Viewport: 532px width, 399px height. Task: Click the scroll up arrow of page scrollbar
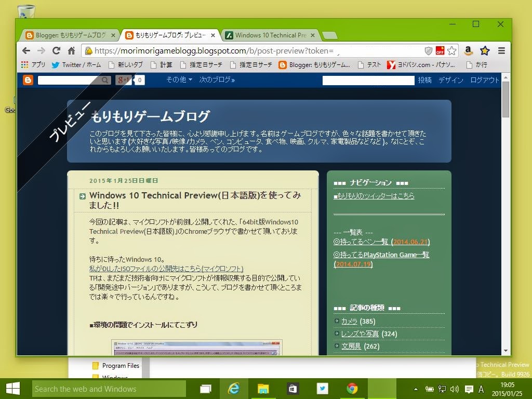(x=506, y=77)
